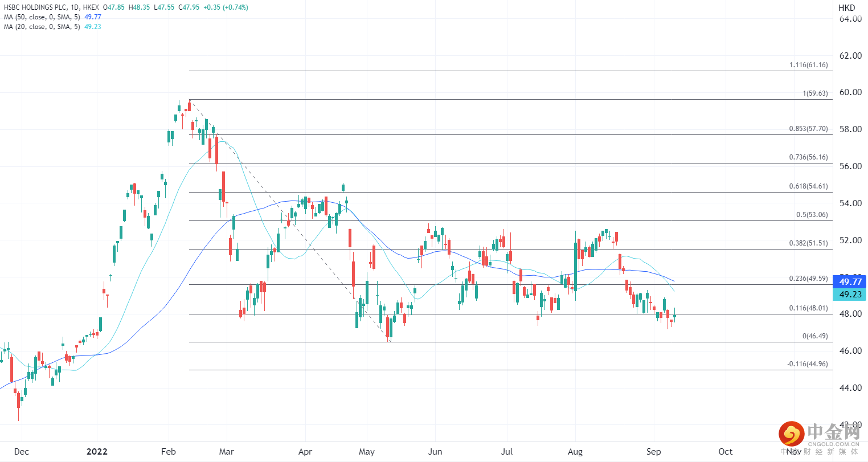Select the Jun label on the time axis
This screenshot has height=462, width=868.
(435, 452)
